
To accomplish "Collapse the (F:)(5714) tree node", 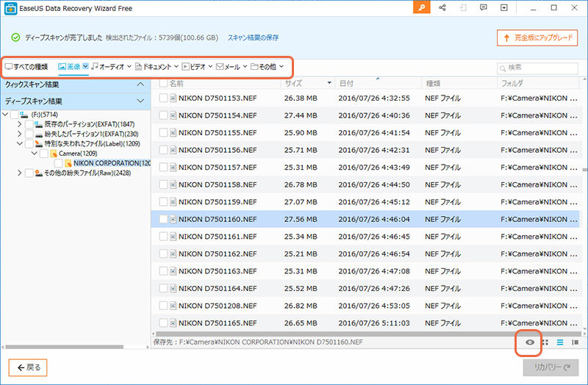I will [5, 115].
